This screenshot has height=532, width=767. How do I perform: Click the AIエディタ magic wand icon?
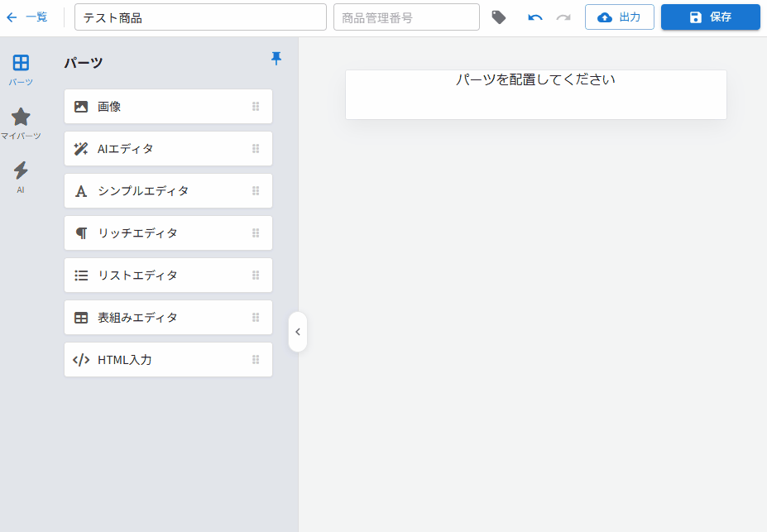click(x=80, y=148)
